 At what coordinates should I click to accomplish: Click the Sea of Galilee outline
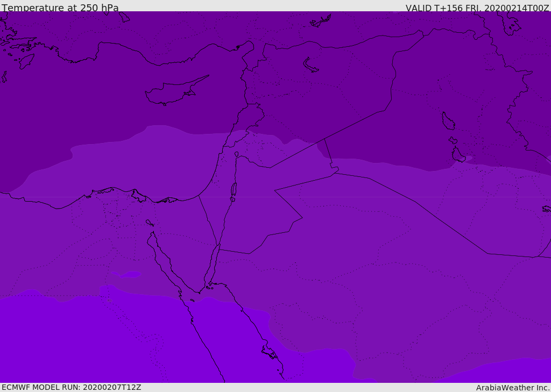(x=236, y=154)
